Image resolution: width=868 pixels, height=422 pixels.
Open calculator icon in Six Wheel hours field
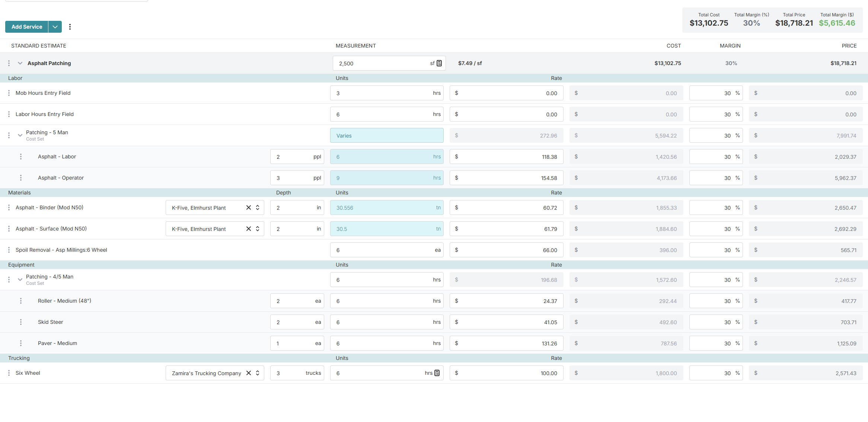click(x=437, y=373)
